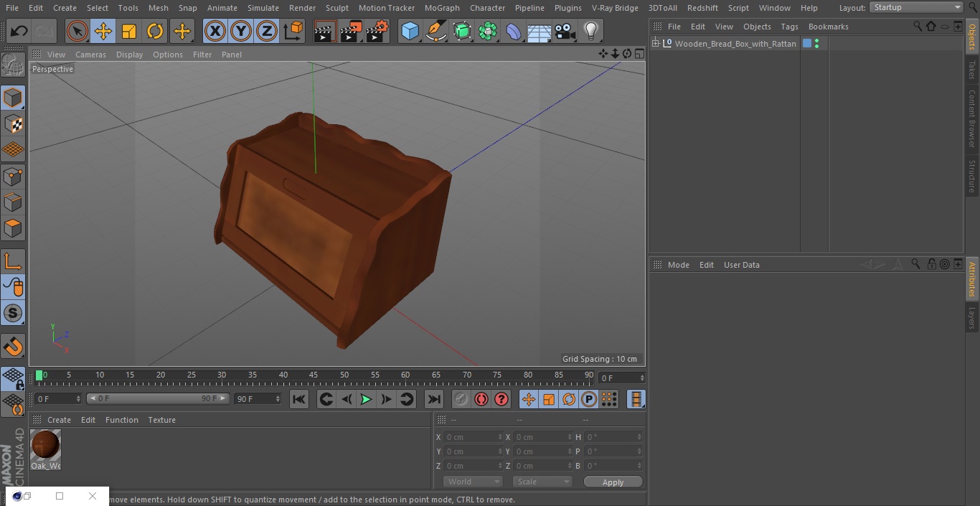Switch to Model mode
Viewport: 980px width, 506px height.
(x=13, y=98)
